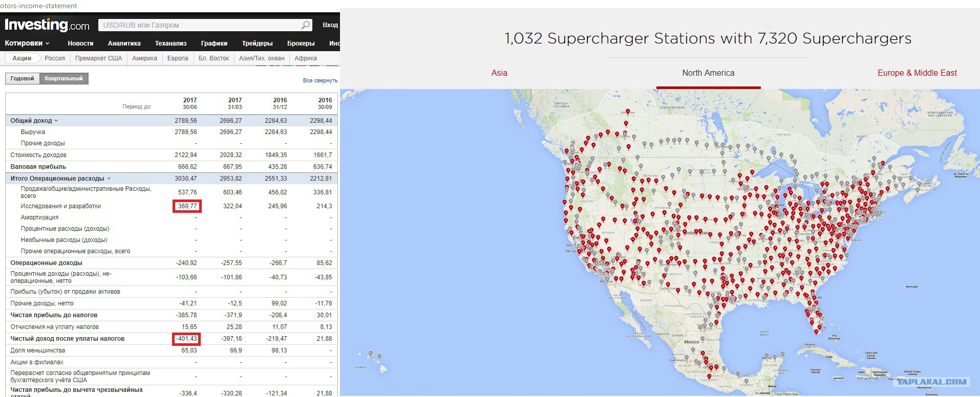
Task: Open the Премаркет США tab
Action: pos(98,58)
